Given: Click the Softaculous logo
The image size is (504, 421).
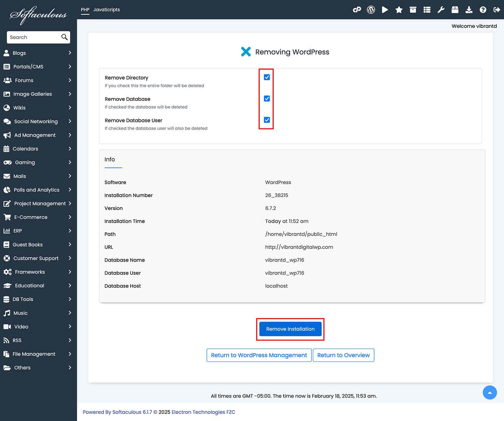Looking at the screenshot, I should pyautogui.click(x=38, y=15).
